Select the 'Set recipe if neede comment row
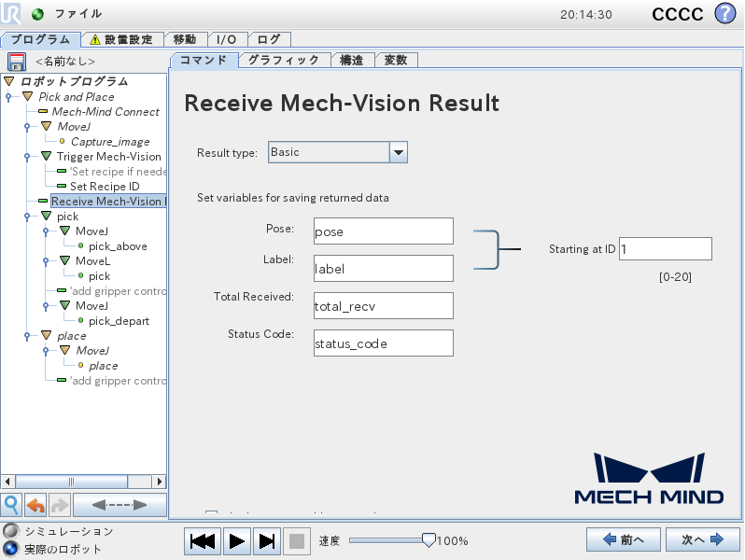Viewport: 745px width, 560px height. pyautogui.click(x=118, y=171)
